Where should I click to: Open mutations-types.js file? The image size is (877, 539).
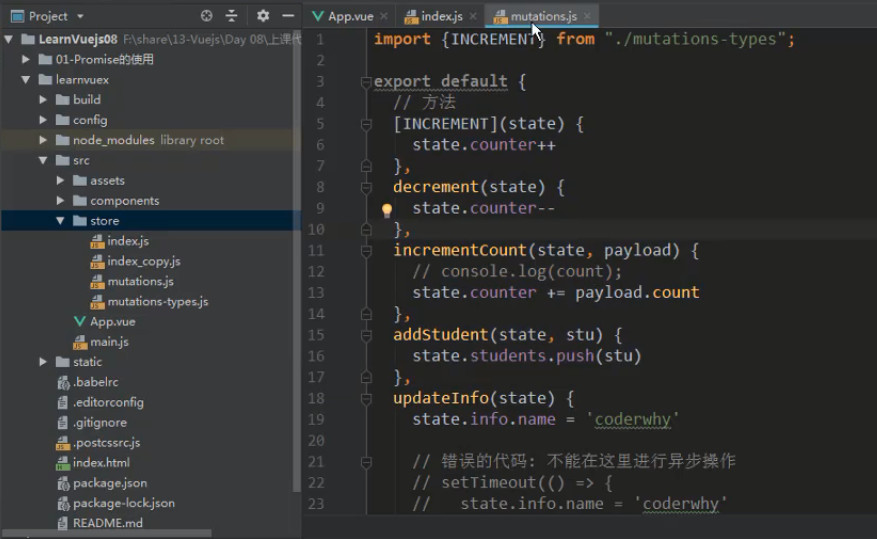click(x=157, y=301)
